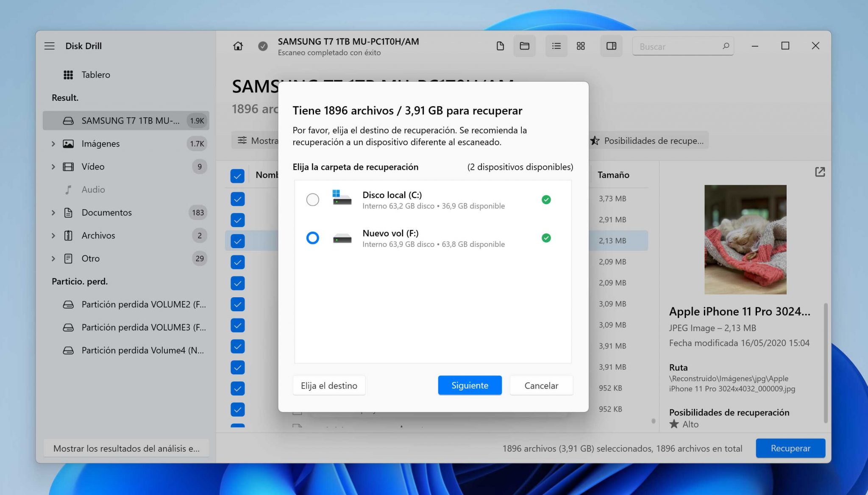The image size is (868, 495).
Task: Click the Siguiente button
Action: (470, 385)
